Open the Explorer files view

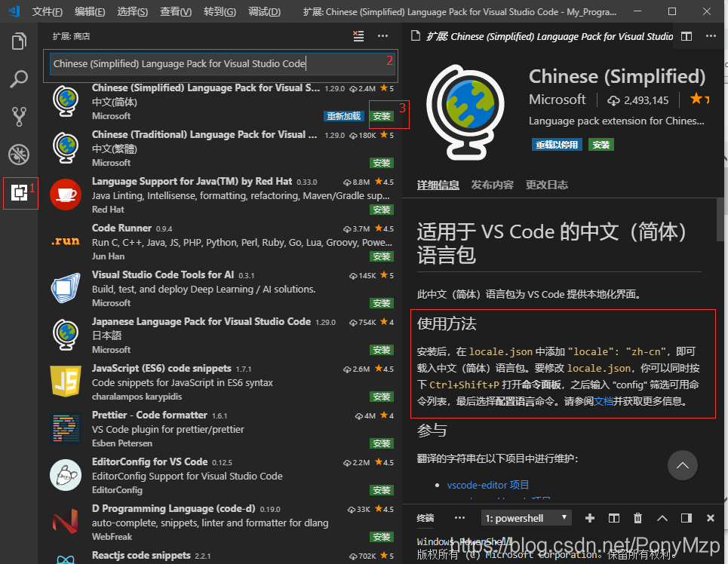pyautogui.click(x=19, y=41)
